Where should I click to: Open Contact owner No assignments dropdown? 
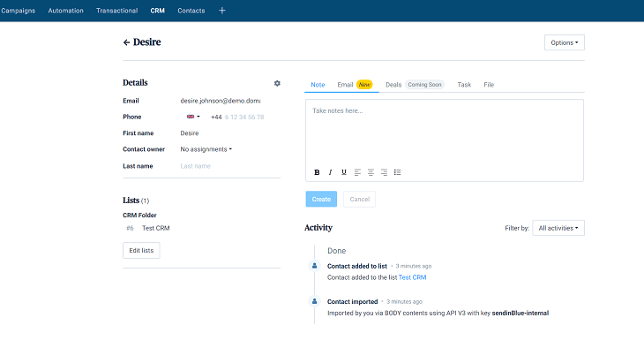click(206, 149)
